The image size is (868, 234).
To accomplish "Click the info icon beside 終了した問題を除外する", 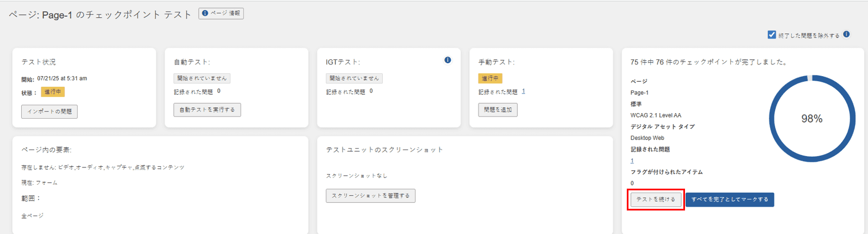I will pos(846,34).
